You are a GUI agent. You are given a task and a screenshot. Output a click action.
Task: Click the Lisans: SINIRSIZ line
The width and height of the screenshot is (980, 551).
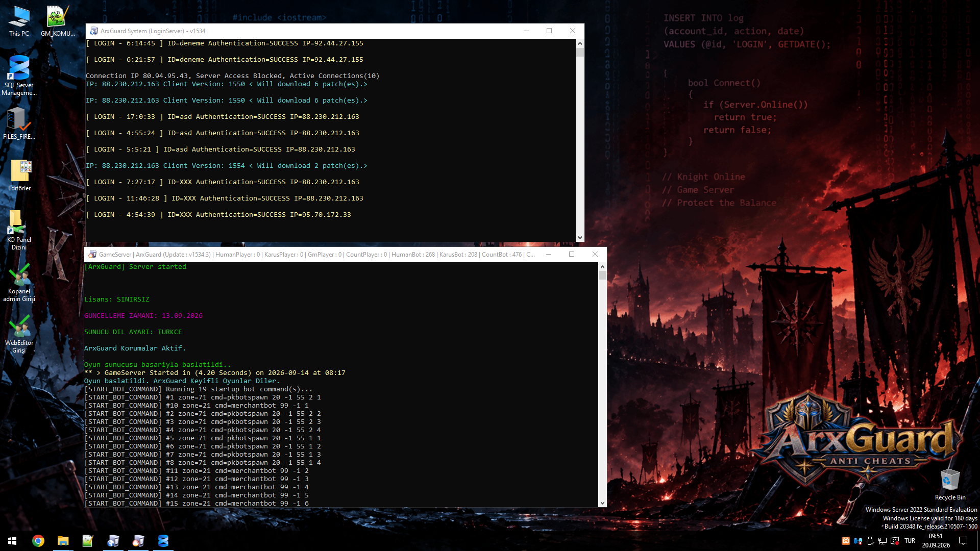117,299
